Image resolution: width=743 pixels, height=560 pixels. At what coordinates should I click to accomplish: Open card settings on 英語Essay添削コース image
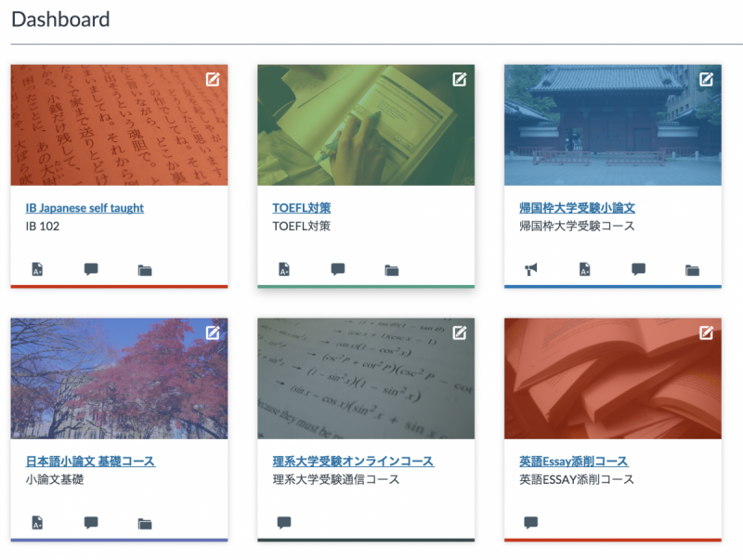[707, 332]
